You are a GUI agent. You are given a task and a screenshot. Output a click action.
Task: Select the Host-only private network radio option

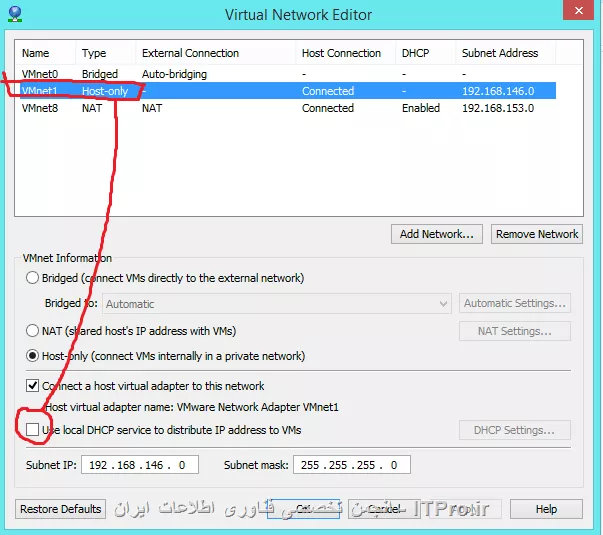click(x=32, y=356)
